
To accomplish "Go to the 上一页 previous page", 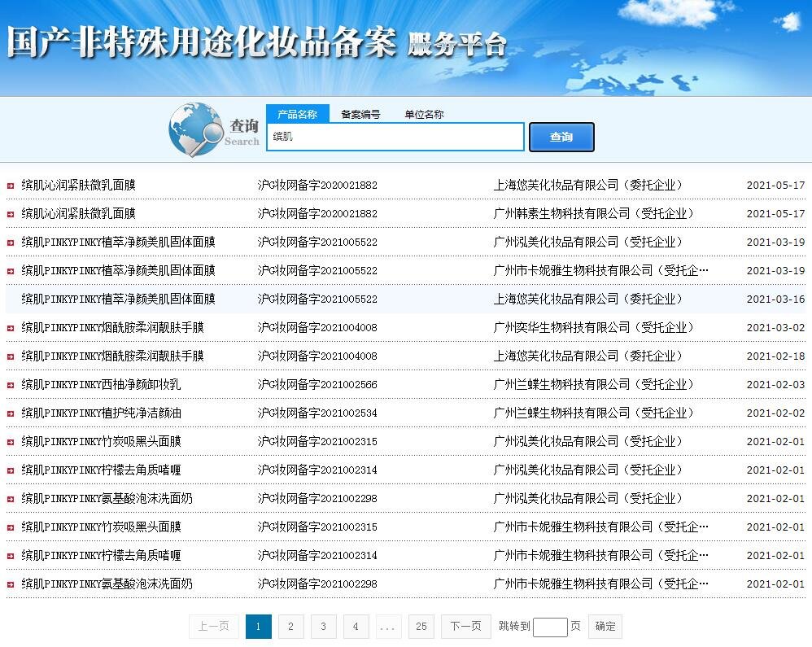I will 213,627.
